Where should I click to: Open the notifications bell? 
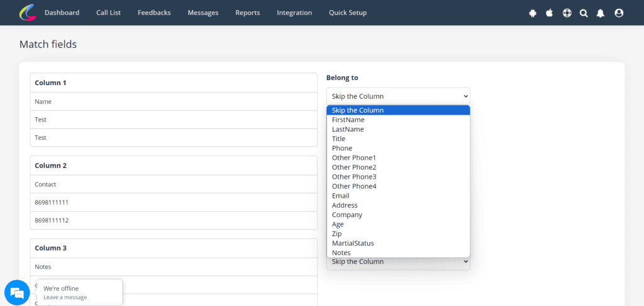[x=601, y=13]
